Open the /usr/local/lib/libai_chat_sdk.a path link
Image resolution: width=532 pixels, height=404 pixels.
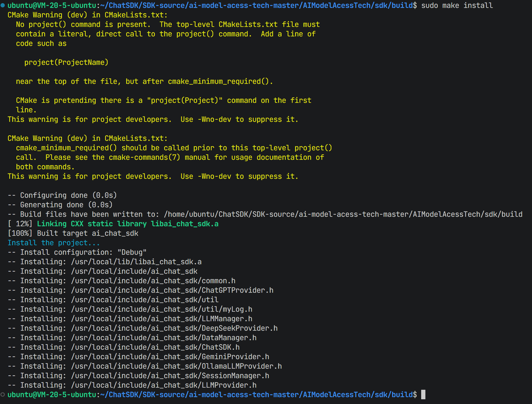(136, 262)
